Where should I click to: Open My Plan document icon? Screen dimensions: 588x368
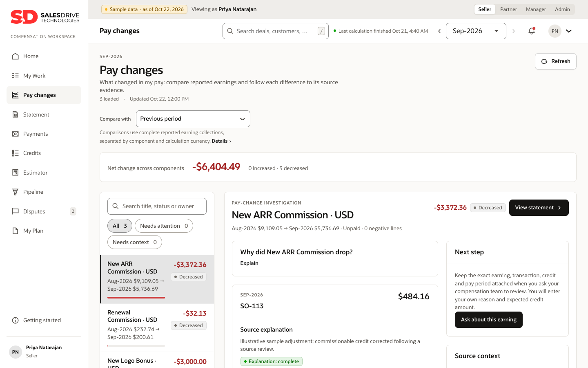pos(15,231)
